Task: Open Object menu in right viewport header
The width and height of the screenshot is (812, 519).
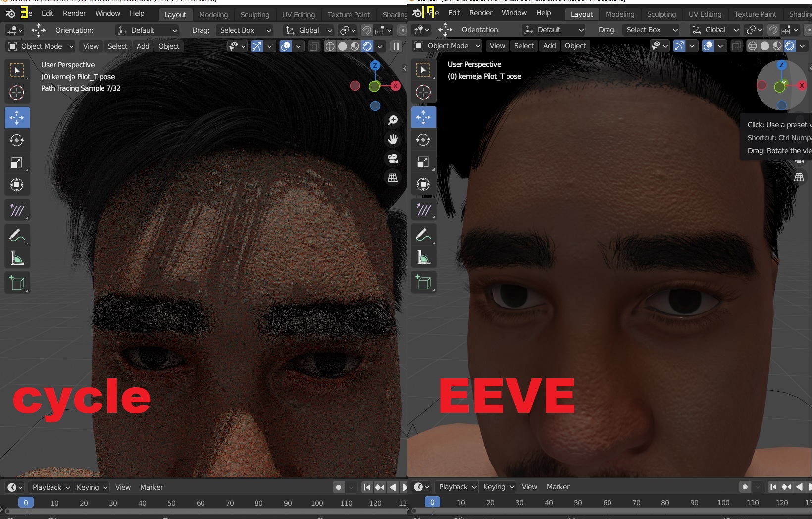Action: pos(575,46)
